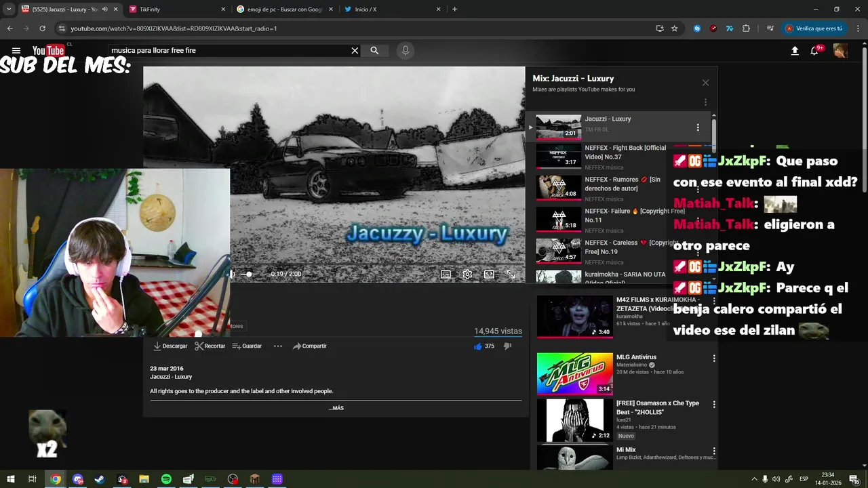The width and height of the screenshot is (868, 488).
Task: Toggle subtitles on the video player
Action: click(446, 274)
